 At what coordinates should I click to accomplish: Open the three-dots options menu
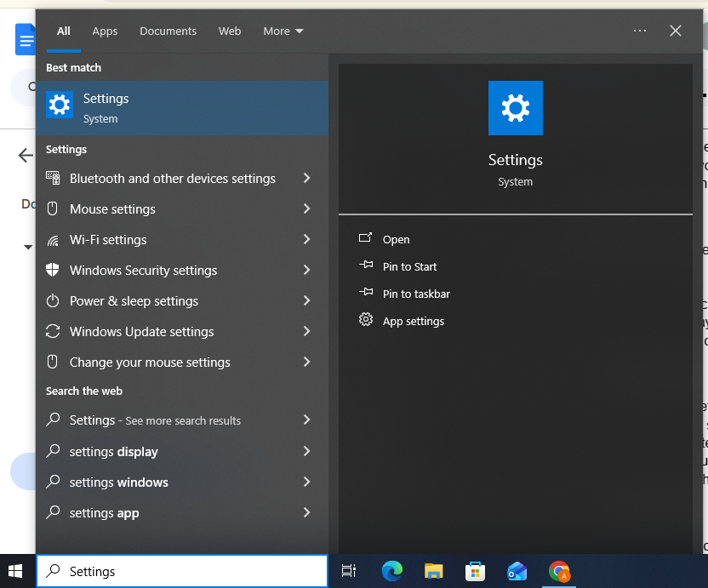(x=640, y=31)
